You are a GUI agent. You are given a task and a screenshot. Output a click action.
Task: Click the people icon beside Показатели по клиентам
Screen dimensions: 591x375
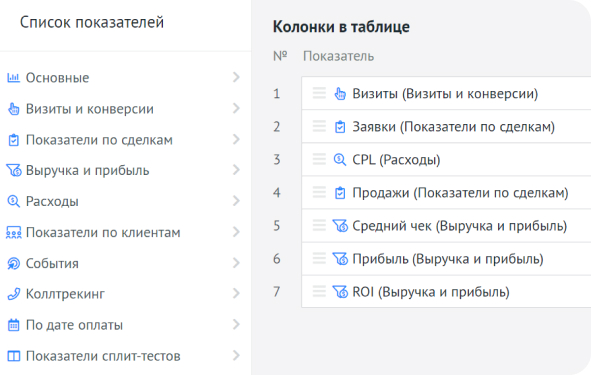[x=14, y=233]
